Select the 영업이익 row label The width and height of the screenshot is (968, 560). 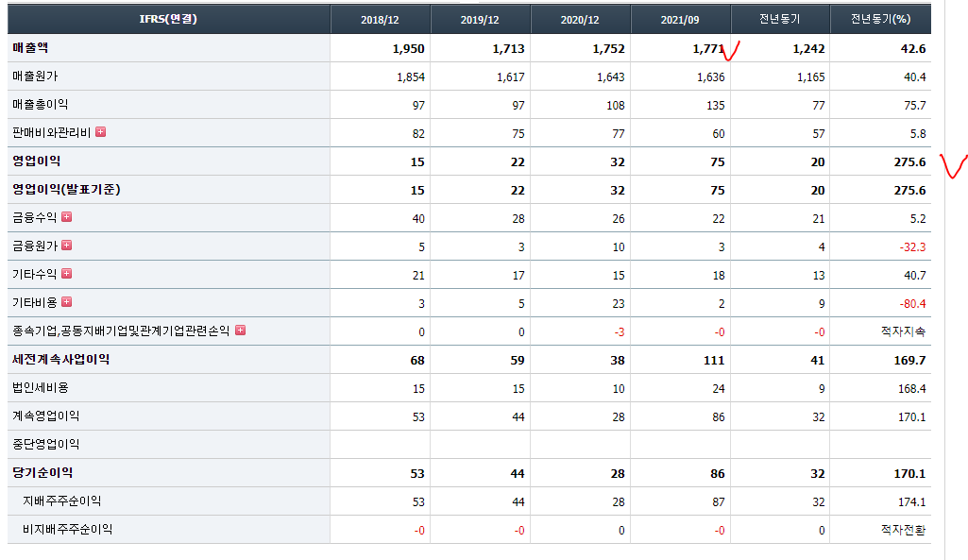[x=37, y=161]
